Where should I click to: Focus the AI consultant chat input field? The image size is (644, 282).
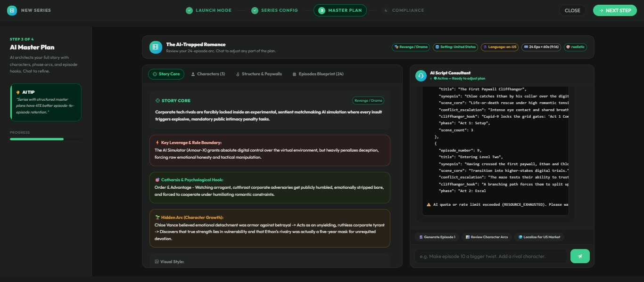click(x=491, y=256)
